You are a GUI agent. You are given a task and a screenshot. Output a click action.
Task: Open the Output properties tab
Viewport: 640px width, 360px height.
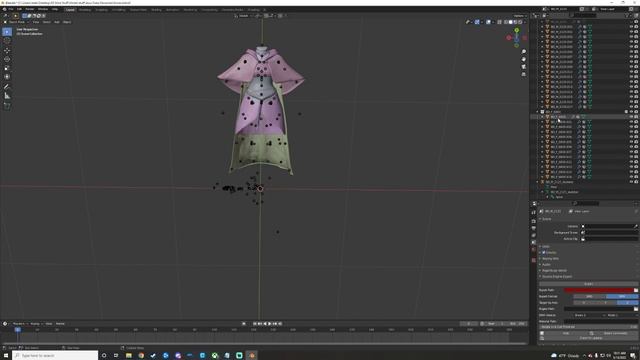pos(534,228)
